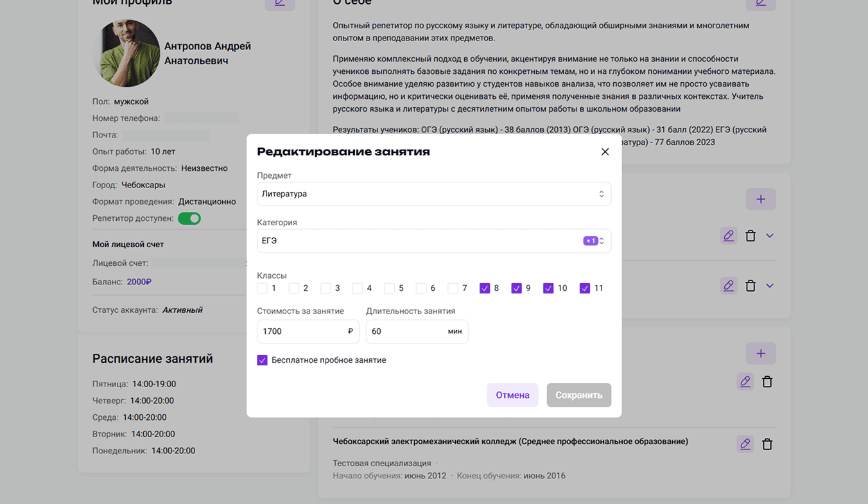Click trash icon beside Чебоксарский электромеханический колледж

point(767,444)
